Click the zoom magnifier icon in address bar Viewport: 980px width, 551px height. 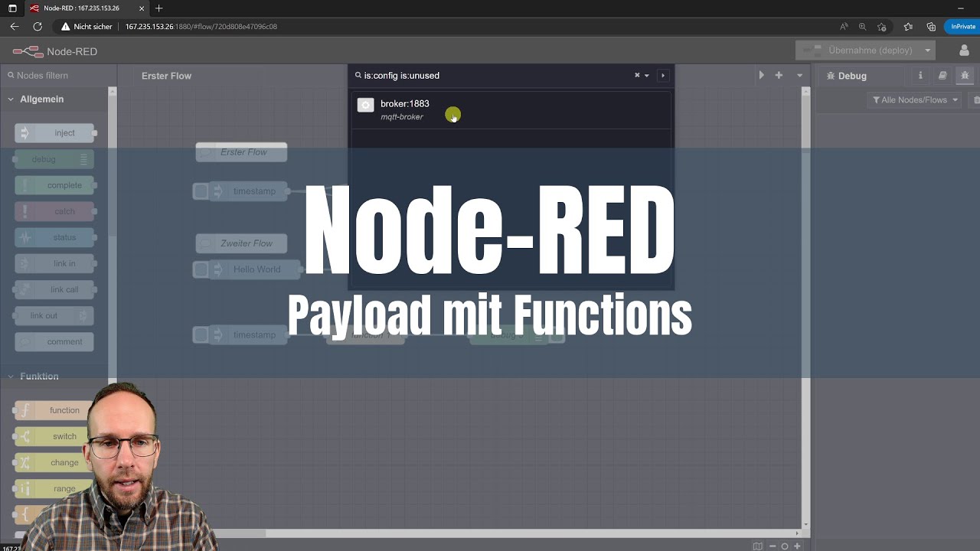tap(863, 26)
